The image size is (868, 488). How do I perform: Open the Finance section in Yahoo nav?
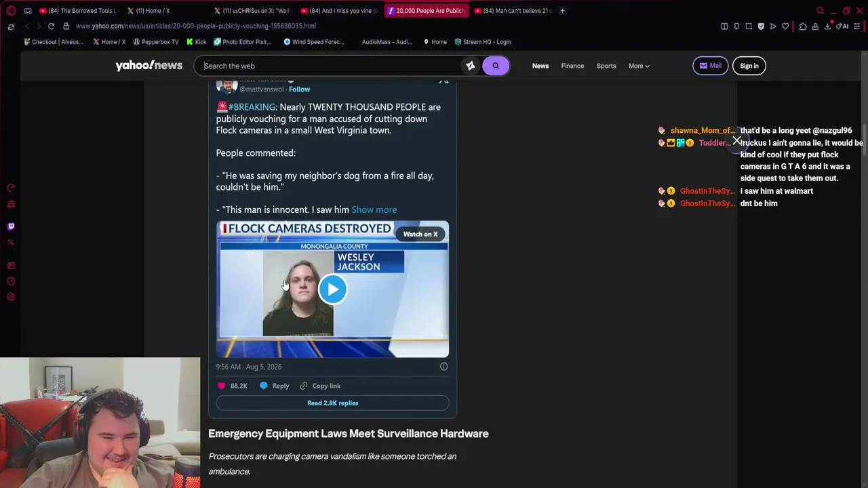(572, 66)
